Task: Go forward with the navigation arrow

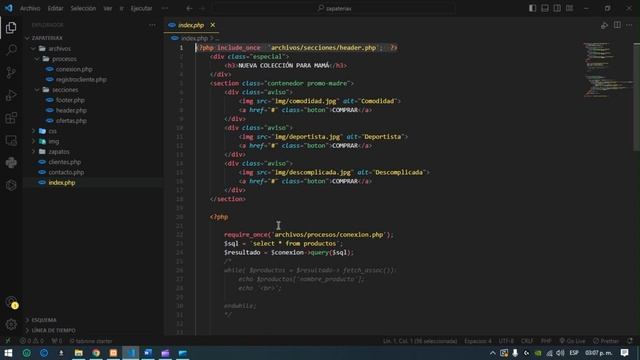Action: pyautogui.click(x=202, y=8)
